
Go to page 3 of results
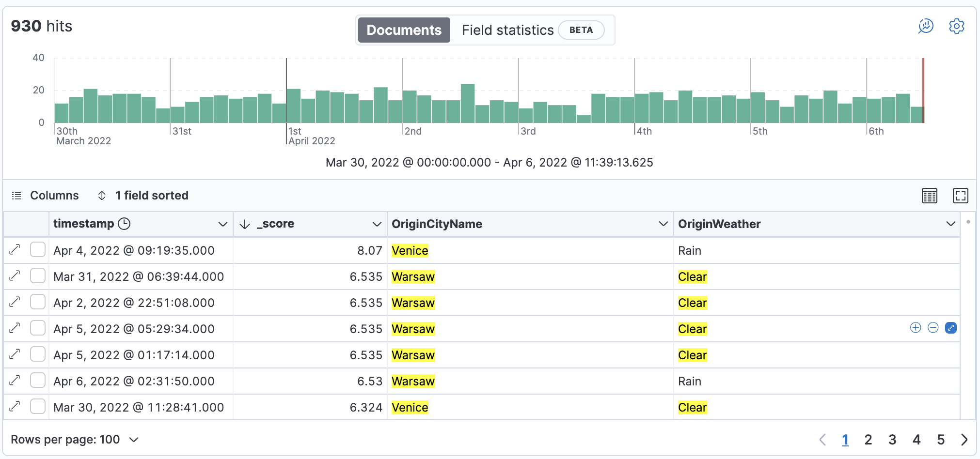(892, 440)
